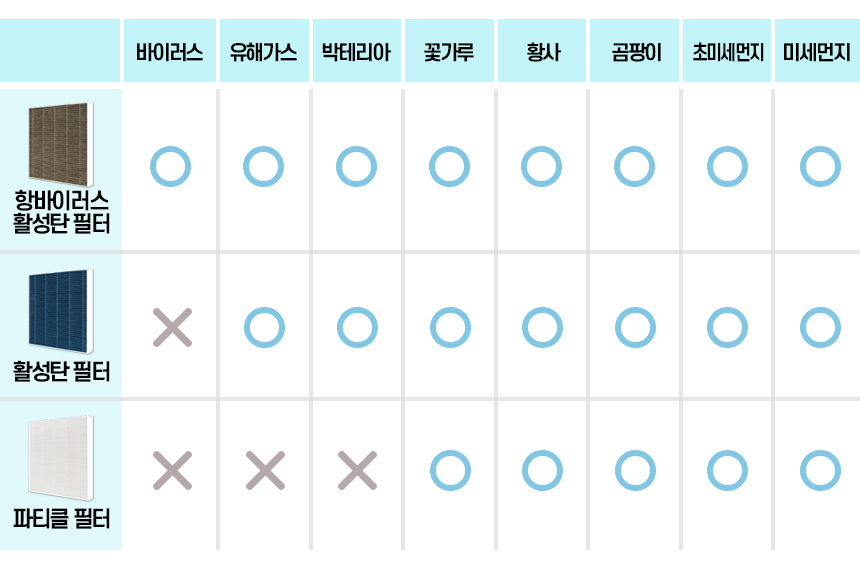Click the circle for 항바이러스 필터 바이러스

click(x=170, y=167)
